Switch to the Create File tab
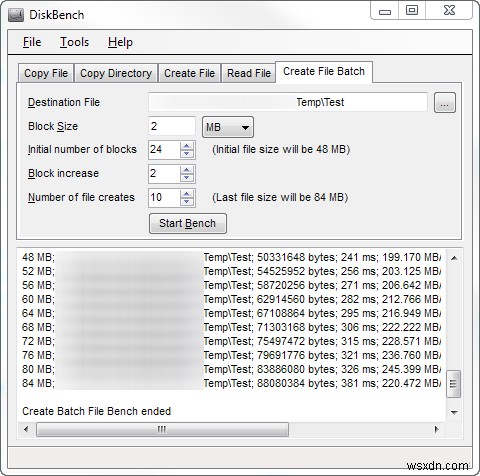 pyautogui.click(x=189, y=73)
